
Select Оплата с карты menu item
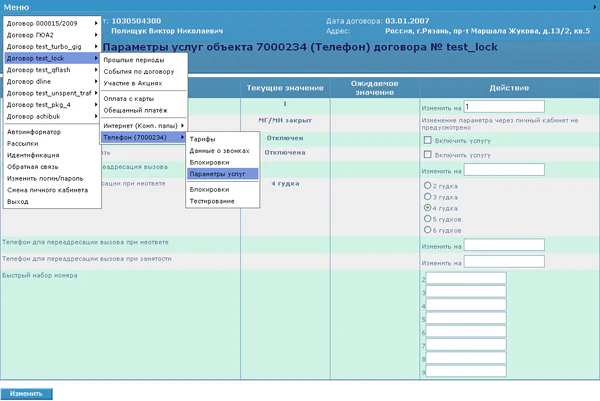131,97
